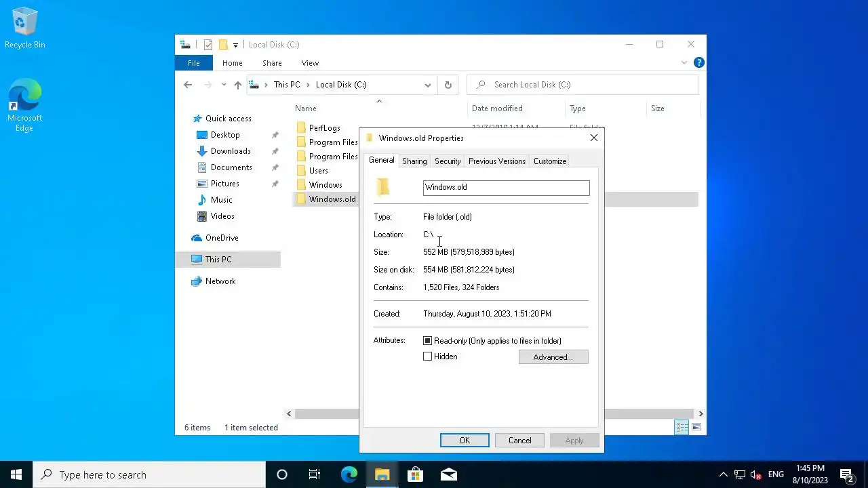Confirm the properties dialog with OK
The height and width of the screenshot is (488, 868).
tap(465, 441)
